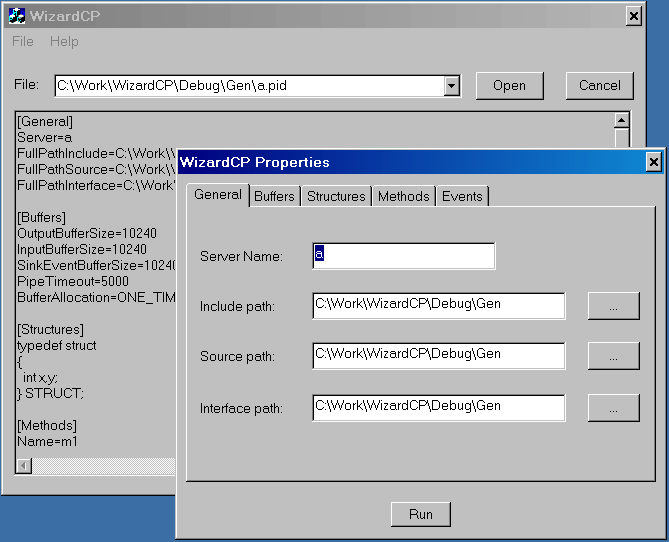Viewport: 669px width, 542px height.
Task: Go to the Events tab
Action: (462, 196)
